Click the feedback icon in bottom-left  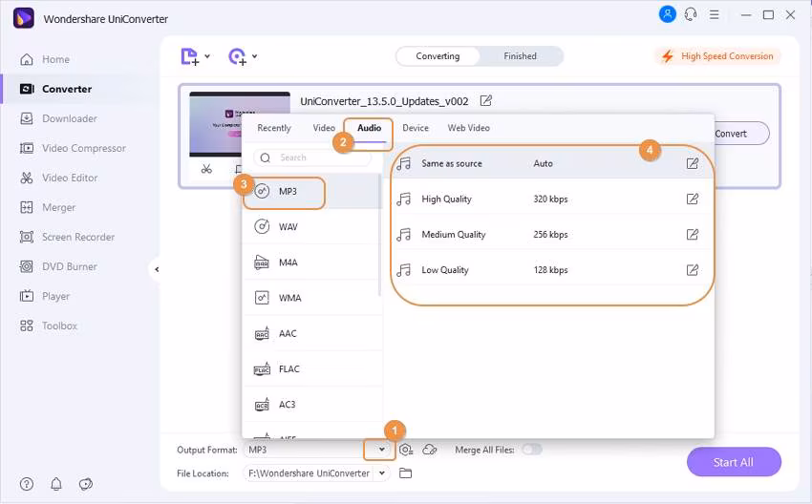tap(86, 484)
